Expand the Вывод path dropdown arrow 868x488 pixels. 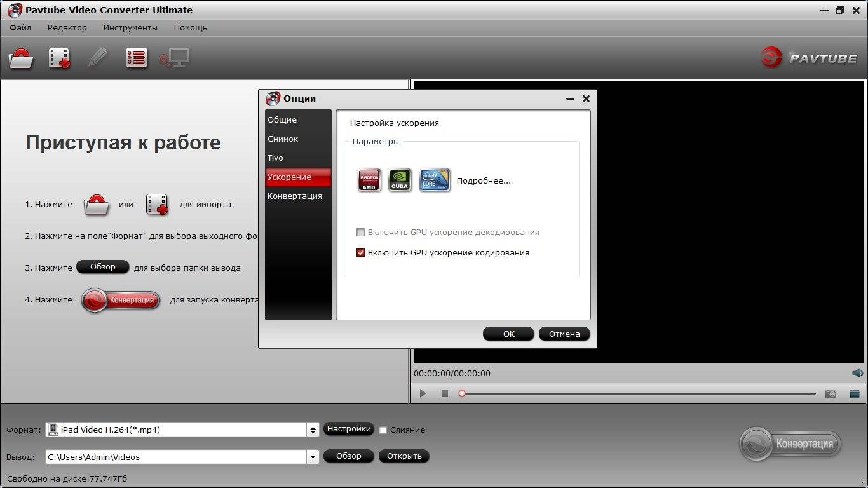(313, 457)
